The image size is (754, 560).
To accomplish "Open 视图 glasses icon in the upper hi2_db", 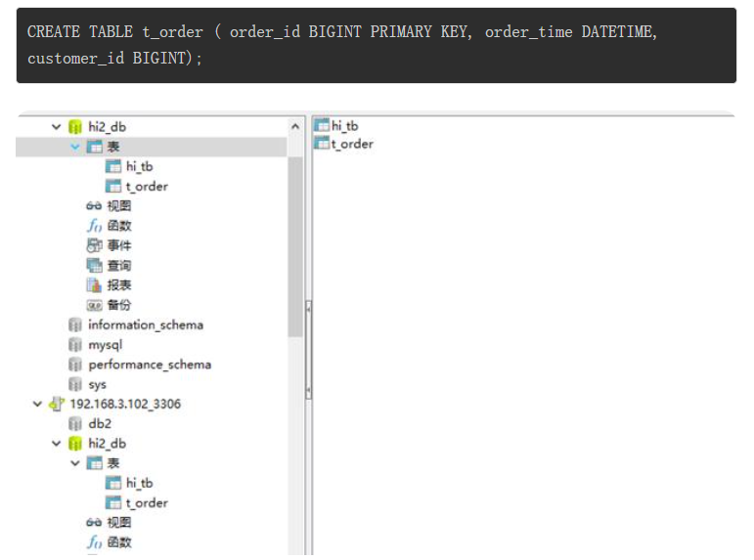I will (x=94, y=206).
